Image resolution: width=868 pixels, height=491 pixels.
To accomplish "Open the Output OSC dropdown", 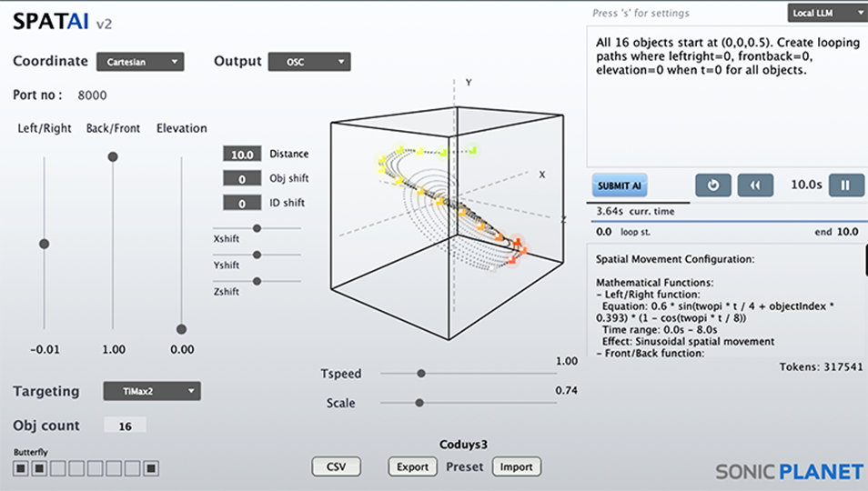I will coord(309,62).
